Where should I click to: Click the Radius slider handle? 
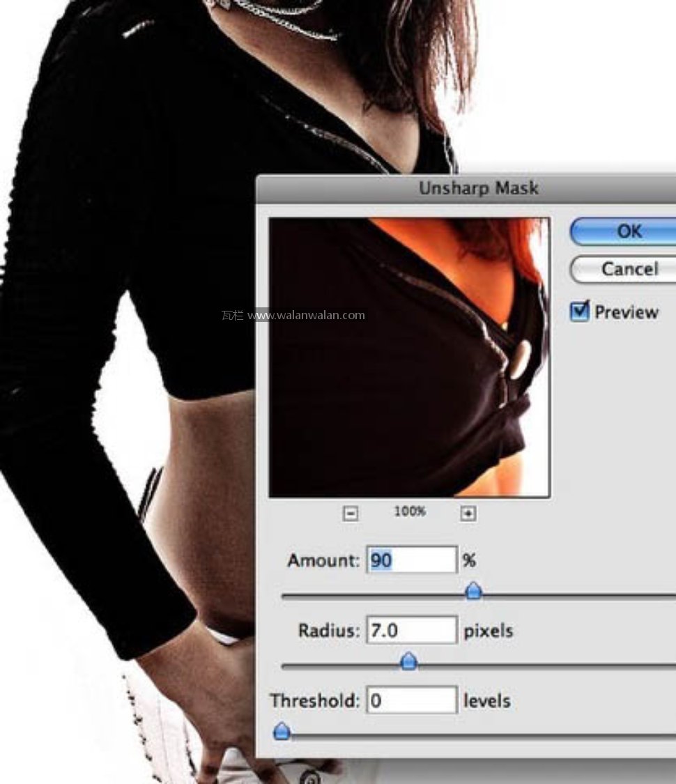pos(409,661)
